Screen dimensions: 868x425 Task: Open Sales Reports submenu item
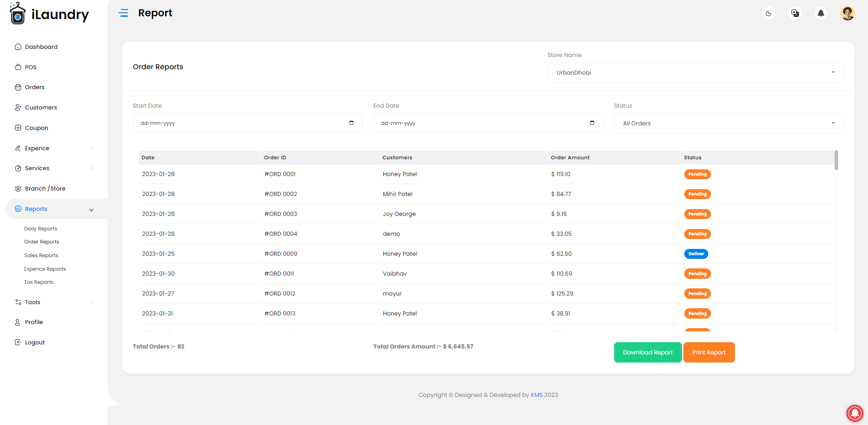[x=41, y=255]
